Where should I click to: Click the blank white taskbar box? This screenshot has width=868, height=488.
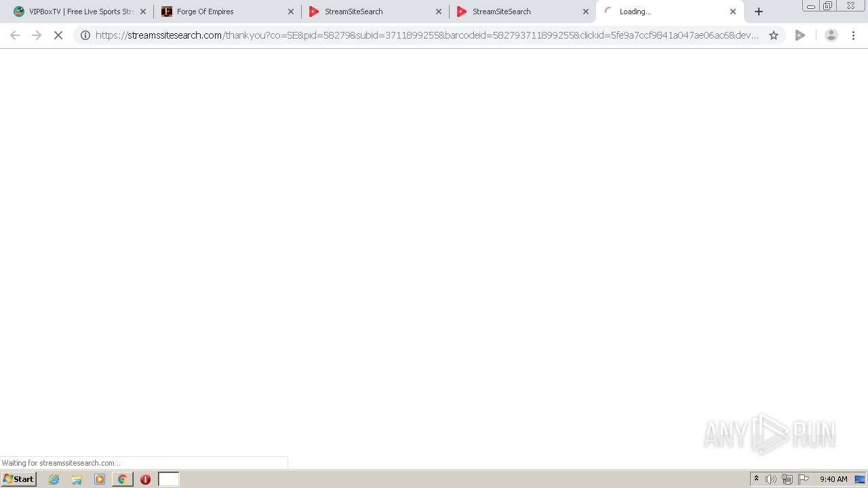[x=169, y=479]
